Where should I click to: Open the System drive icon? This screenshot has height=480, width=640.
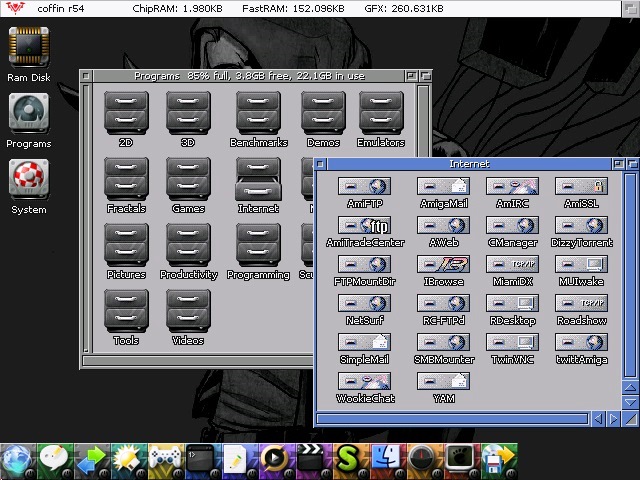(29, 179)
